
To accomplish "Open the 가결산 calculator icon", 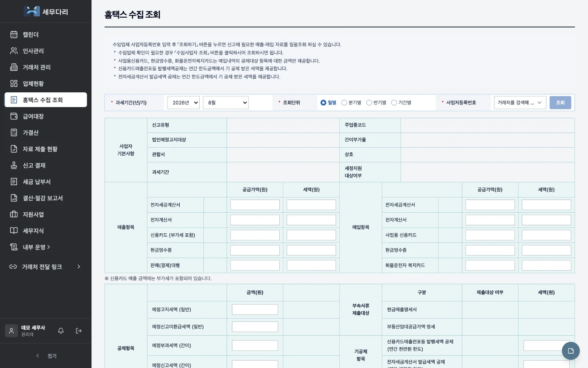I will [x=14, y=132].
